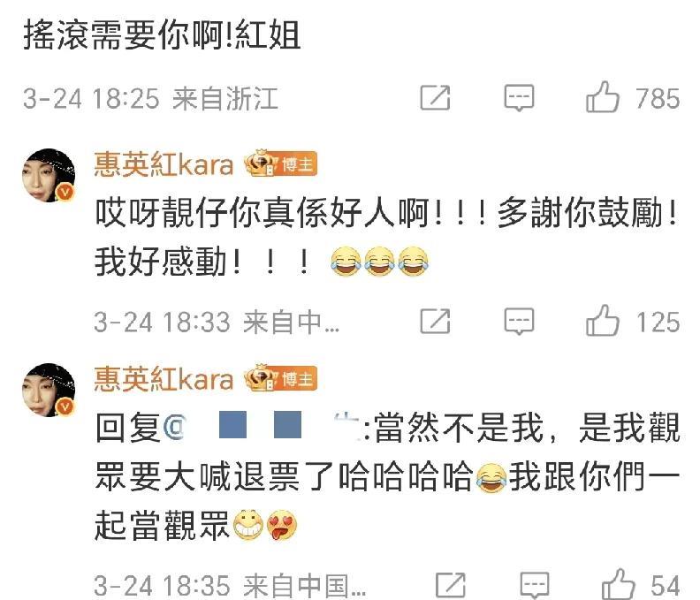Open replies for the 18:25 comment
The height and width of the screenshot is (600, 700).
point(519,98)
